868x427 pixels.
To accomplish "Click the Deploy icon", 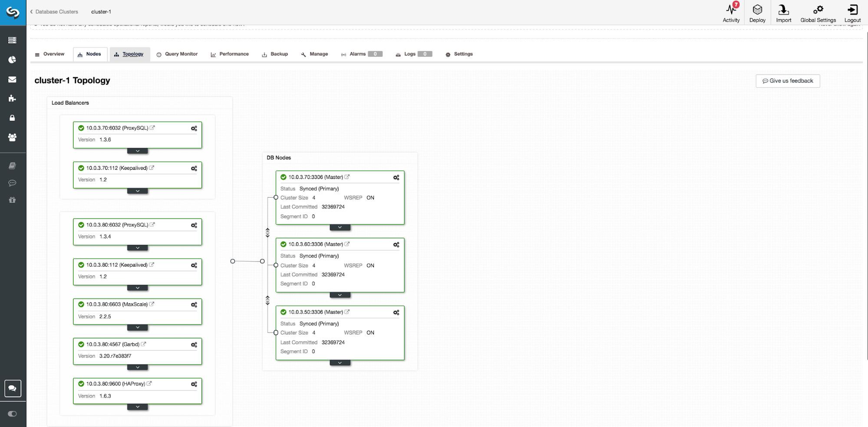I will click(x=757, y=13).
